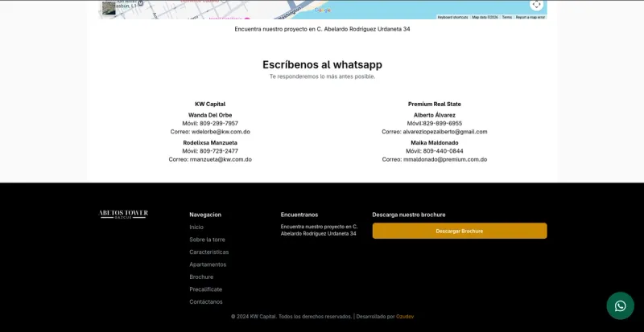Click email rmanzueta@kw.com.do
The height and width of the screenshot is (332, 644).
(x=221, y=159)
